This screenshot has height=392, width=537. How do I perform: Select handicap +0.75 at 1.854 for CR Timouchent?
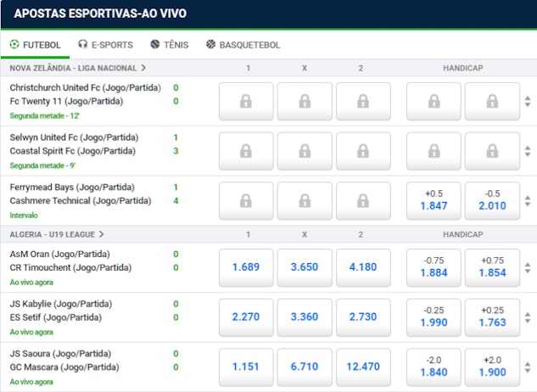click(x=493, y=267)
